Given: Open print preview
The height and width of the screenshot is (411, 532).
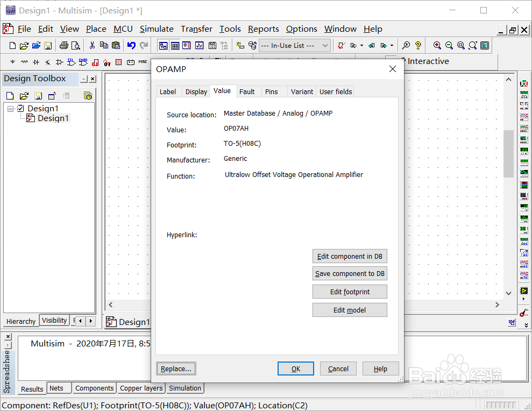Looking at the screenshot, I should [x=76, y=46].
